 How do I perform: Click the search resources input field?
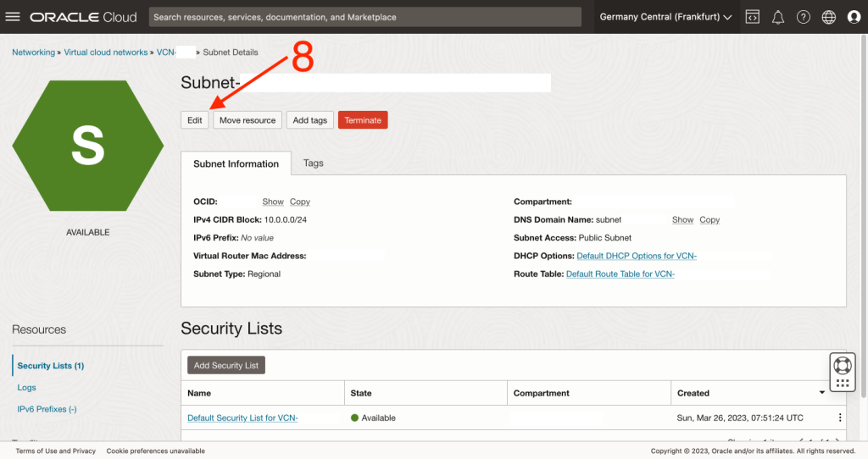[x=364, y=17]
